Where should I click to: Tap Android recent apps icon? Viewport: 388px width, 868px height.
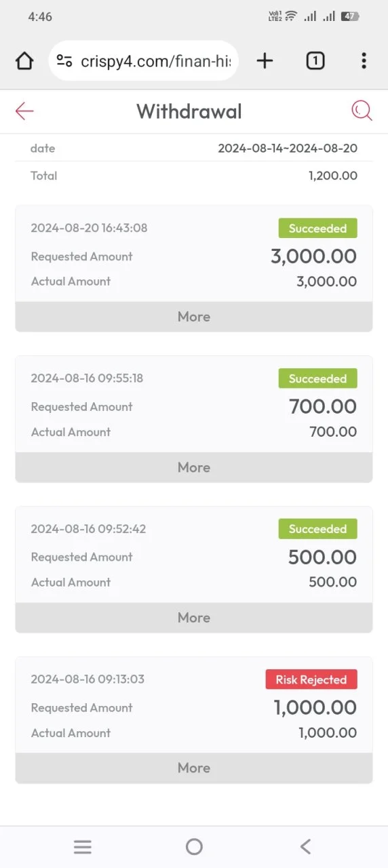tap(83, 846)
